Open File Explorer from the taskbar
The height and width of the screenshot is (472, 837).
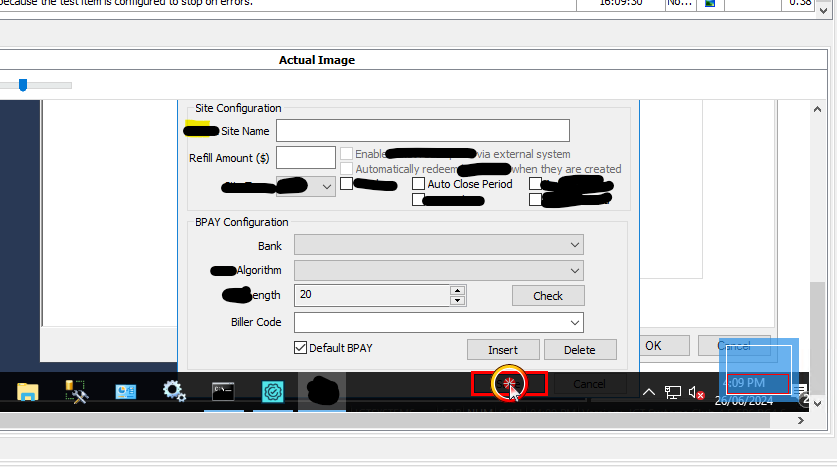[x=27, y=392]
